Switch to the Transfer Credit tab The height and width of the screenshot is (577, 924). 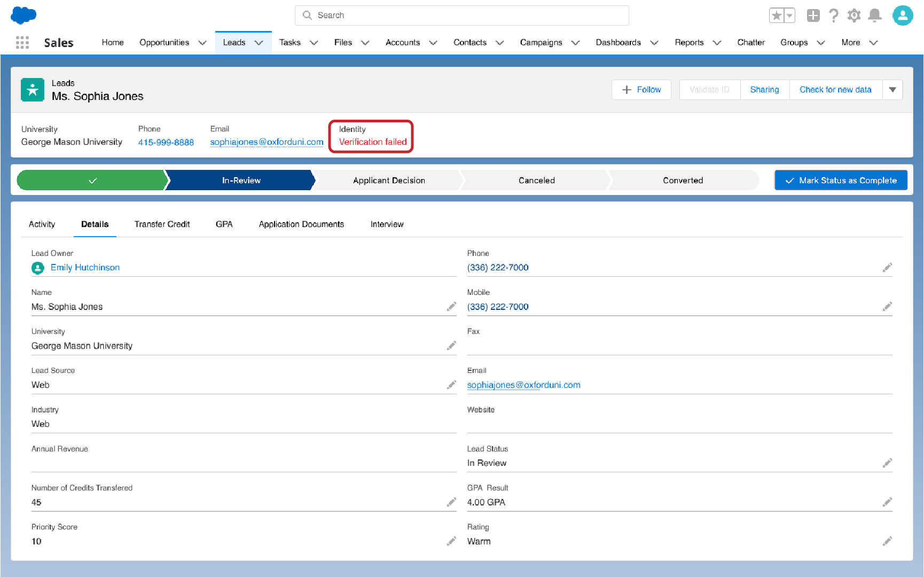pos(162,224)
